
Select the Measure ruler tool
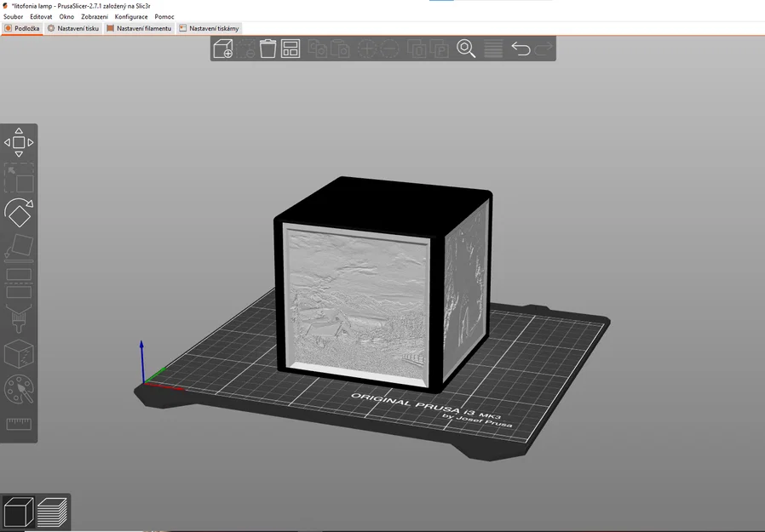pyautogui.click(x=19, y=424)
